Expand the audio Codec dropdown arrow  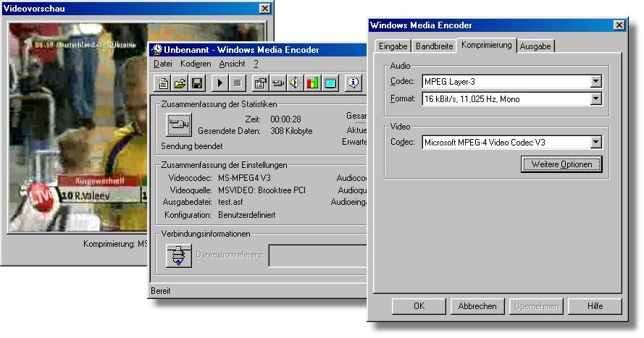pyautogui.click(x=596, y=81)
